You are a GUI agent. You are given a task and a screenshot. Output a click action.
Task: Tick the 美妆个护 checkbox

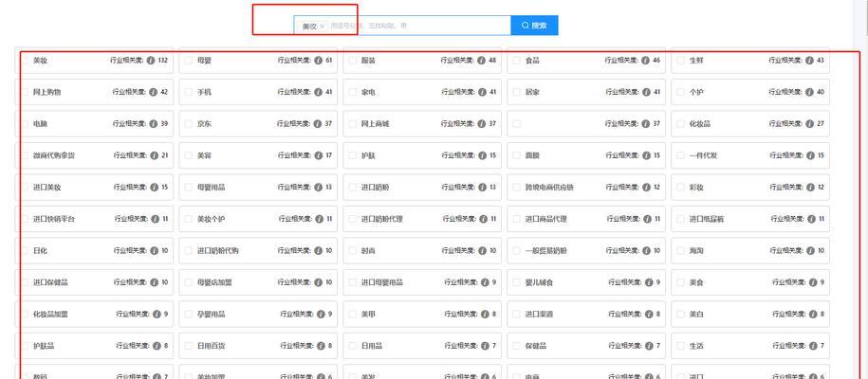click(188, 219)
